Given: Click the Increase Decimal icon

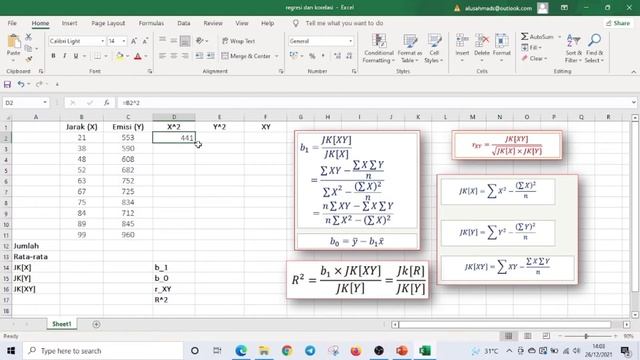Looking at the screenshot, I should pyautogui.click(x=338, y=56).
